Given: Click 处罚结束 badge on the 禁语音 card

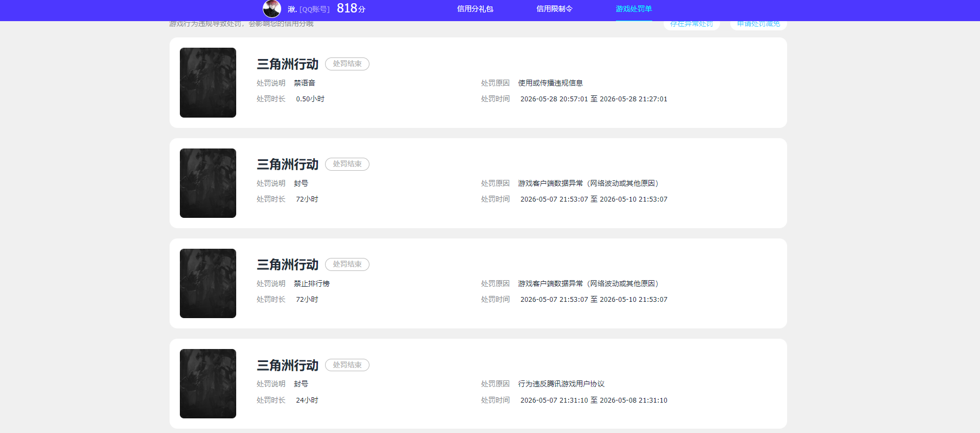Looking at the screenshot, I should pyautogui.click(x=347, y=64).
